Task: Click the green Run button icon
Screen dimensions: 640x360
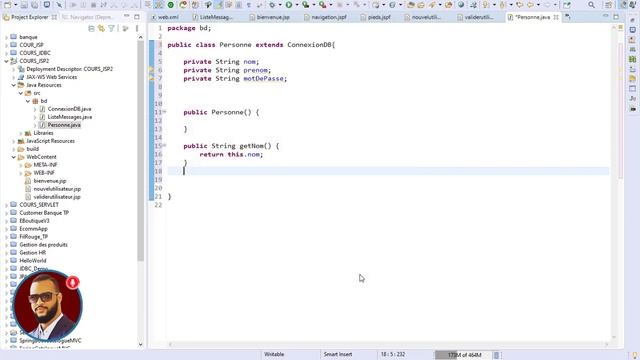Action: [x=289, y=5]
